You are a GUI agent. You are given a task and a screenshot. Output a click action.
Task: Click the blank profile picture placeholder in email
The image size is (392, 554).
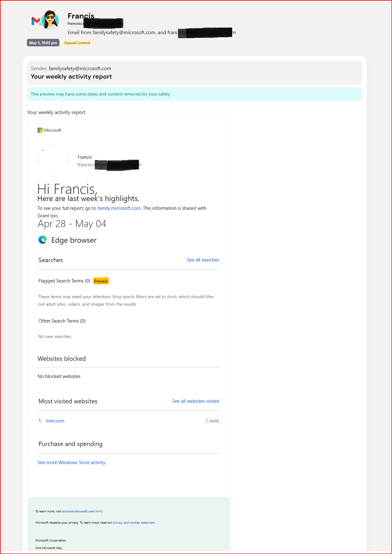[53, 161]
